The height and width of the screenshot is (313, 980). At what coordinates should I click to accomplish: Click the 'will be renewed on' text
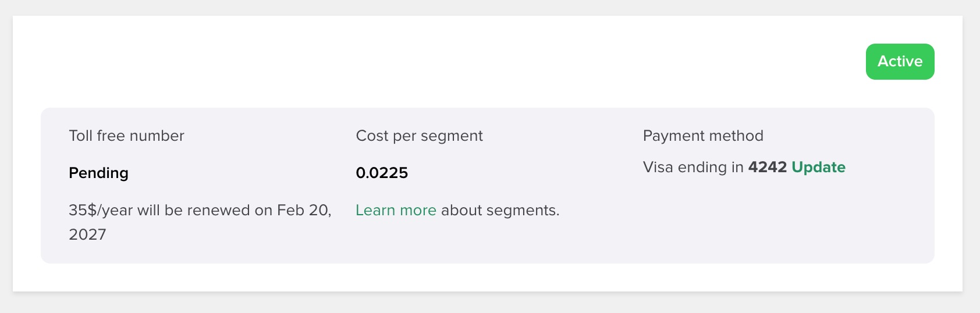(x=204, y=211)
